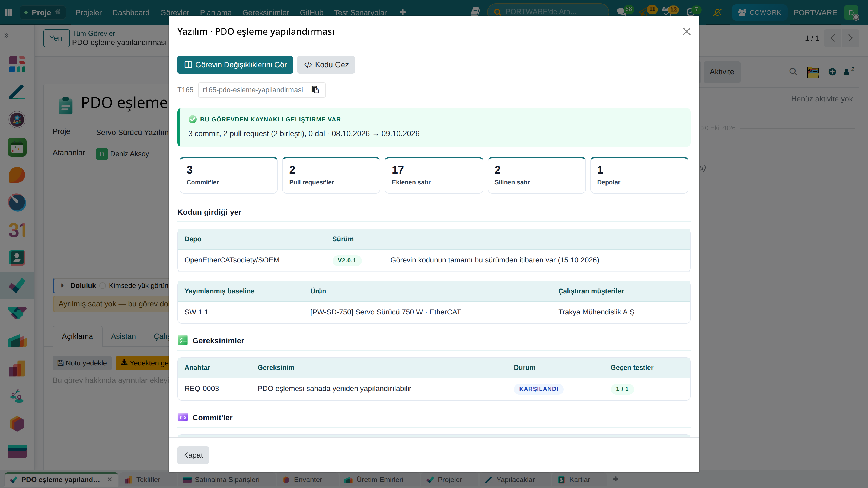Click the Notu yedekle button
868x488 pixels.
82,363
